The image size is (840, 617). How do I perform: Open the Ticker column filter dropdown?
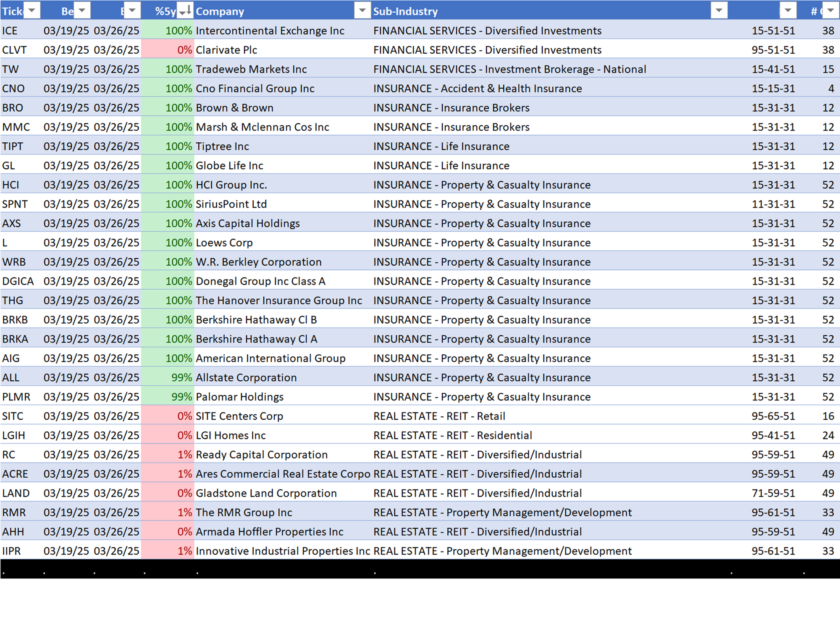31,10
